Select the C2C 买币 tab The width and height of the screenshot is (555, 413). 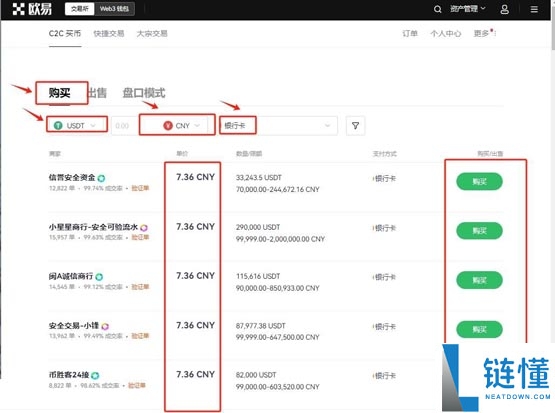click(x=65, y=33)
